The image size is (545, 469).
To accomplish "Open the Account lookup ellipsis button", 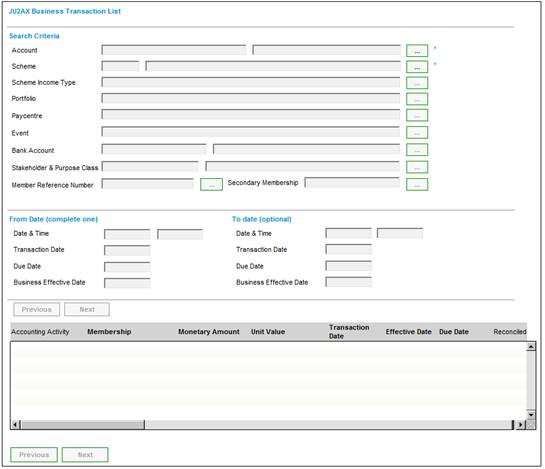I will [x=417, y=51].
